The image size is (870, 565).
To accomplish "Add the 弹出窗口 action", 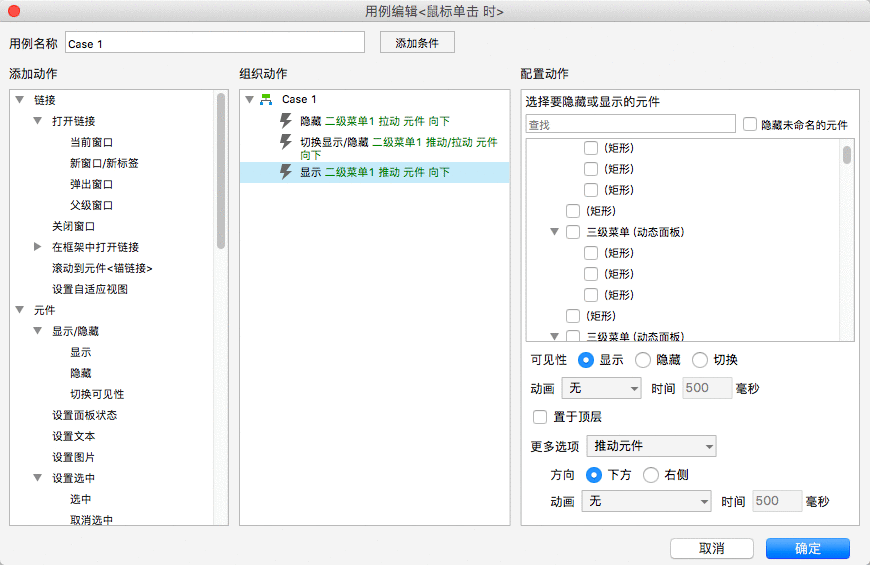I will 92,184.
